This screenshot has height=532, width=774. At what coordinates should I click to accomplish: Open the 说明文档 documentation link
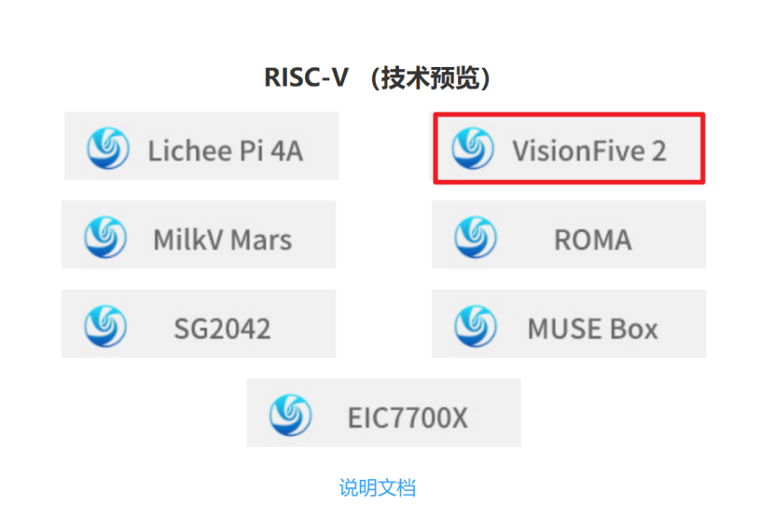377,487
